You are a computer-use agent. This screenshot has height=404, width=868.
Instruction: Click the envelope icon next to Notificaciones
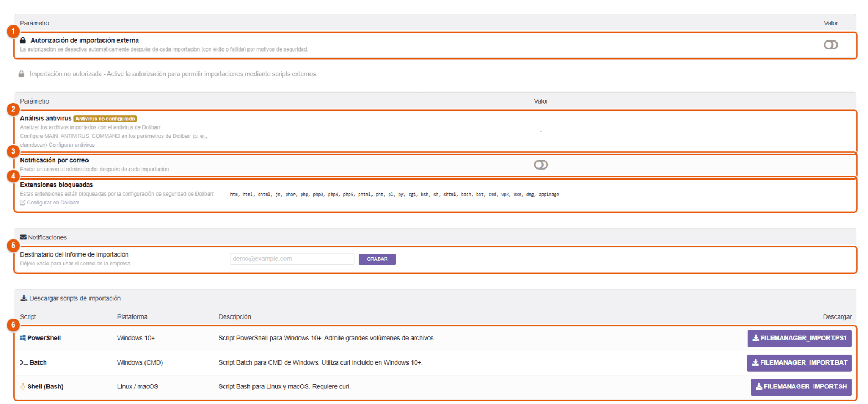pos(23,237)
